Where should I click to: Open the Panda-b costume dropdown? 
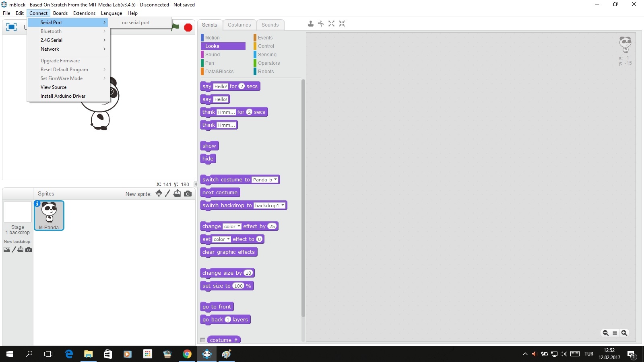265,180
